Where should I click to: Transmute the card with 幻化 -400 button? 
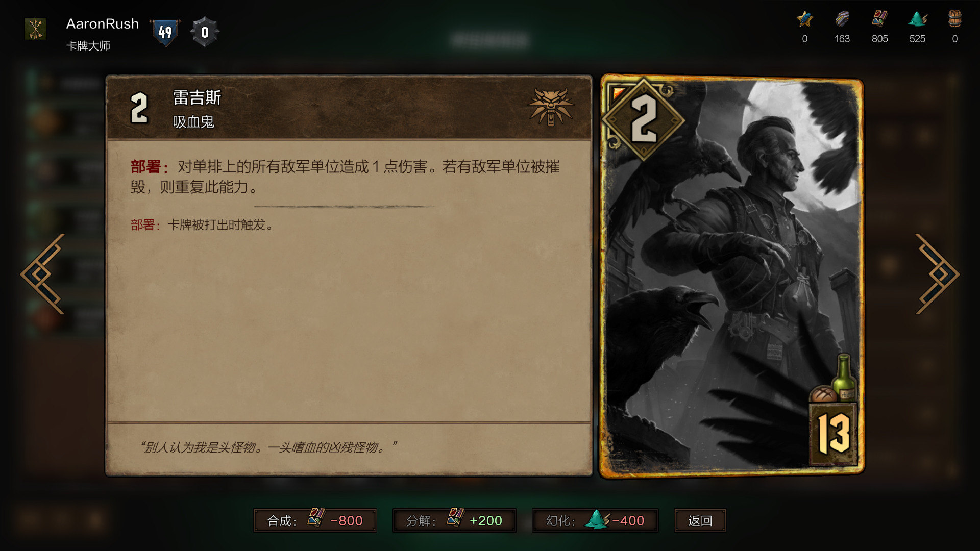(595, 520)
